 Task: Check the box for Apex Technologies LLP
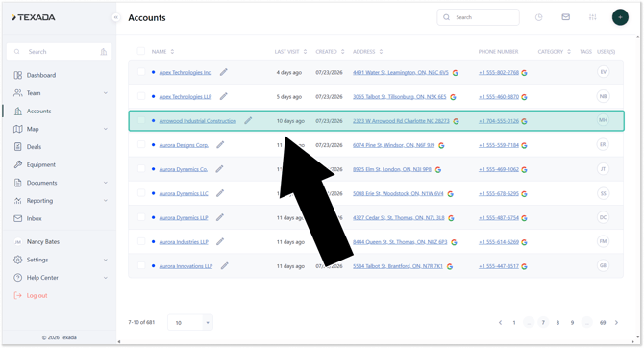pyautogui.click(x=141, y=96)
